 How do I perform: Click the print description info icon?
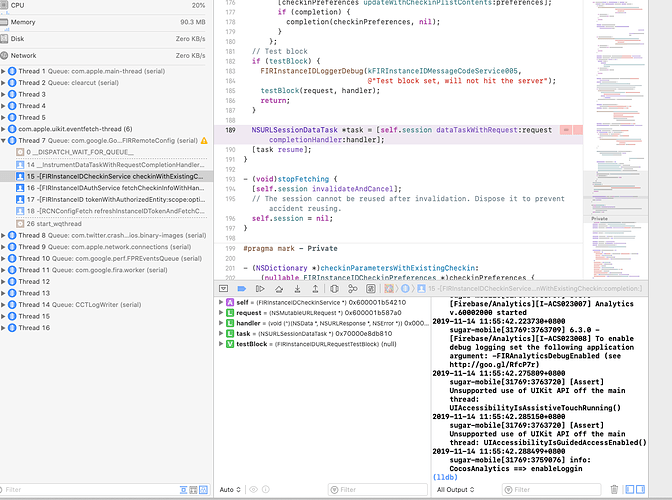(x=266, y=489)
